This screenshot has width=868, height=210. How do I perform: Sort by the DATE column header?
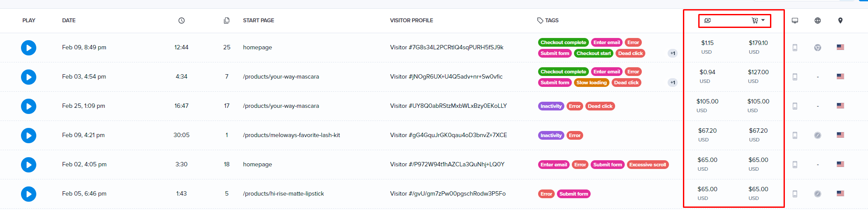pos(69,21)
